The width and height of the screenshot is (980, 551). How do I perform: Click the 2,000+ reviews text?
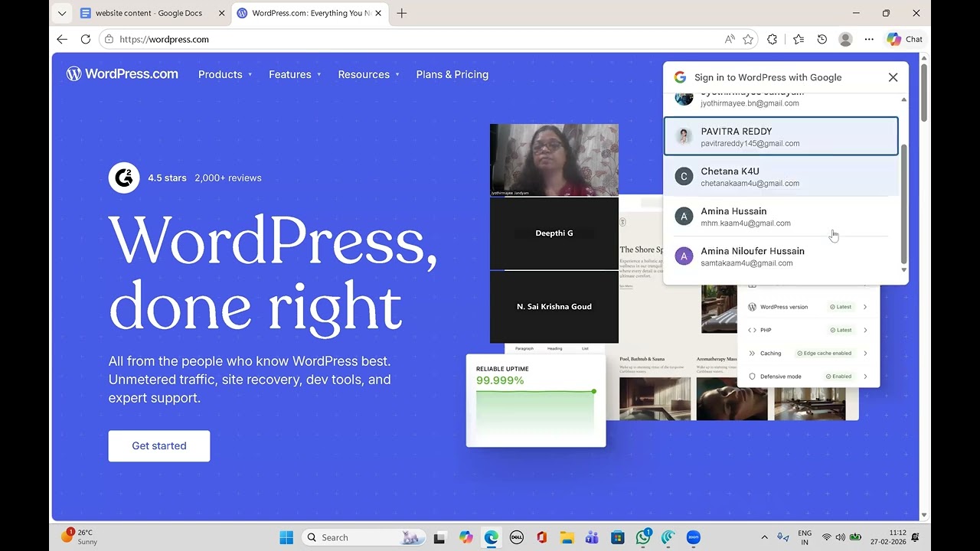pos(228,178)
